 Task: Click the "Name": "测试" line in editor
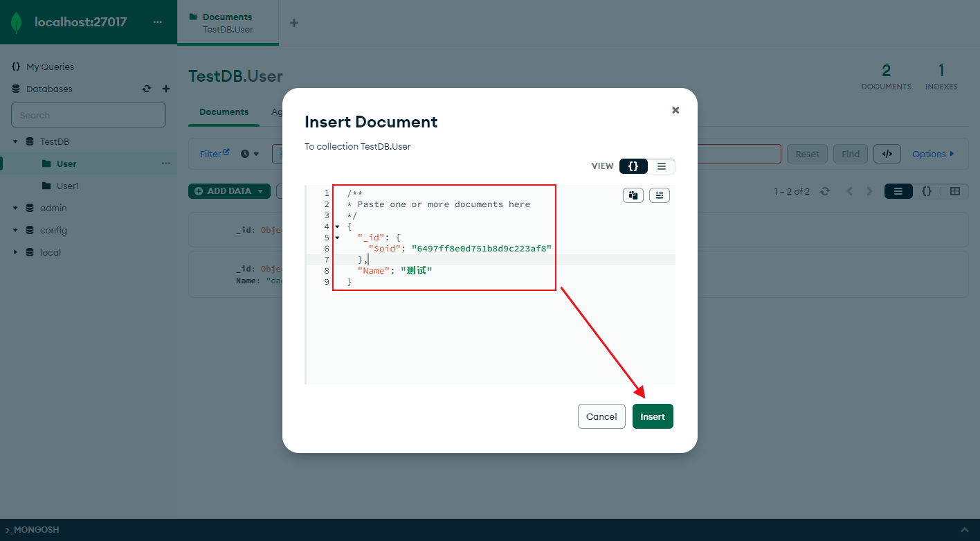[394, 271]
